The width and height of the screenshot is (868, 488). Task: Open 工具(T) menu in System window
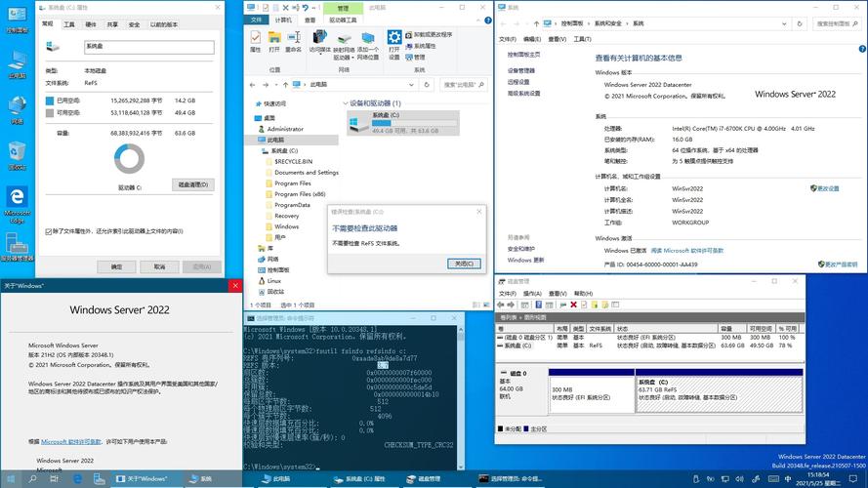(582, 39)
